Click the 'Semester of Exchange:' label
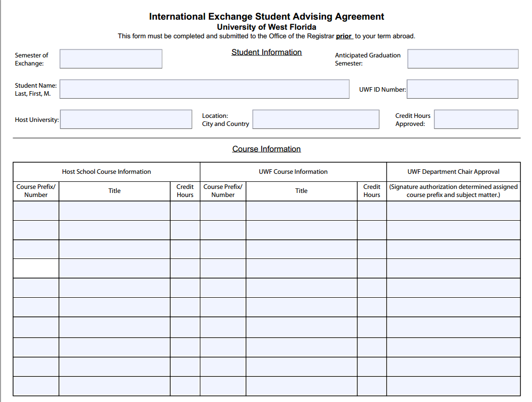 coord(32,59)
